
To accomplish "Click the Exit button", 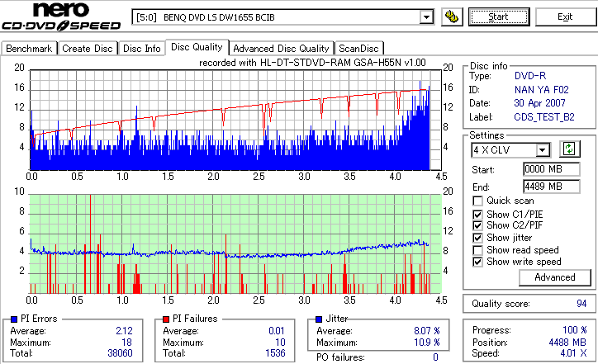I will coord(565,17).
